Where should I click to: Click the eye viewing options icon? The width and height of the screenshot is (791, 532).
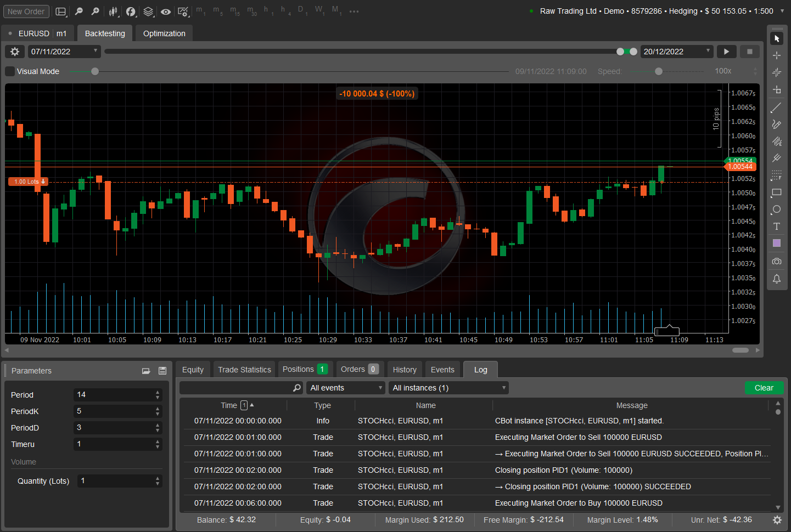(166, 12)
